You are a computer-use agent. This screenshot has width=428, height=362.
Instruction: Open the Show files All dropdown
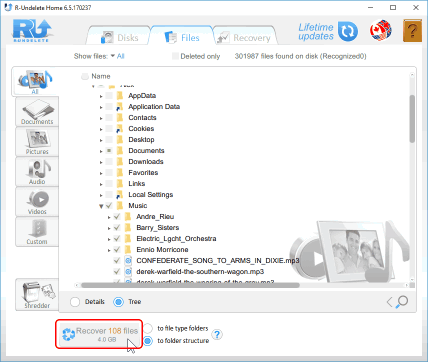(x=117, y=56)
